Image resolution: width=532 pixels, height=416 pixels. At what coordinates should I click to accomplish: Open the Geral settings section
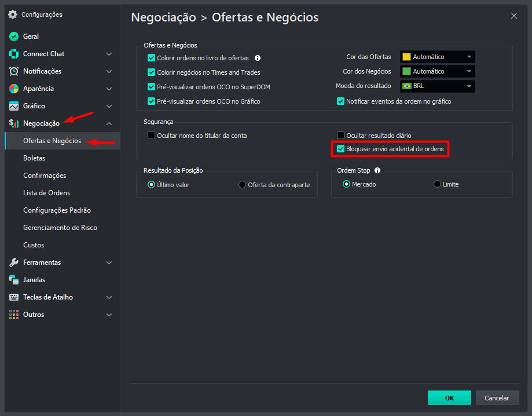click(x=13, y=36)
